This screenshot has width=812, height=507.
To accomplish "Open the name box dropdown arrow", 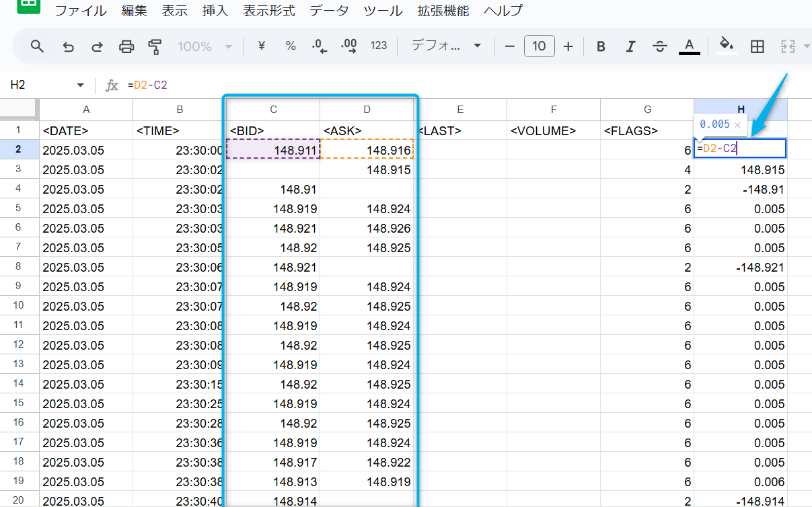I will pyautogui.click(x=81, y=85).
